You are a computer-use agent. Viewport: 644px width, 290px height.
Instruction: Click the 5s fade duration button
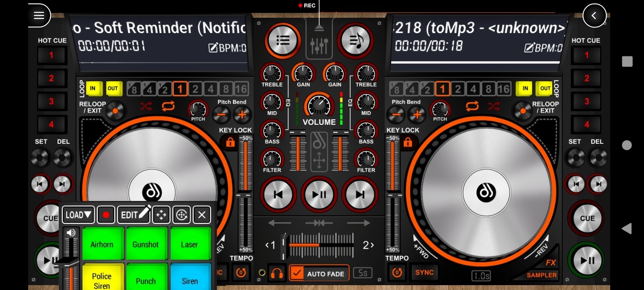tap(363, 273)
